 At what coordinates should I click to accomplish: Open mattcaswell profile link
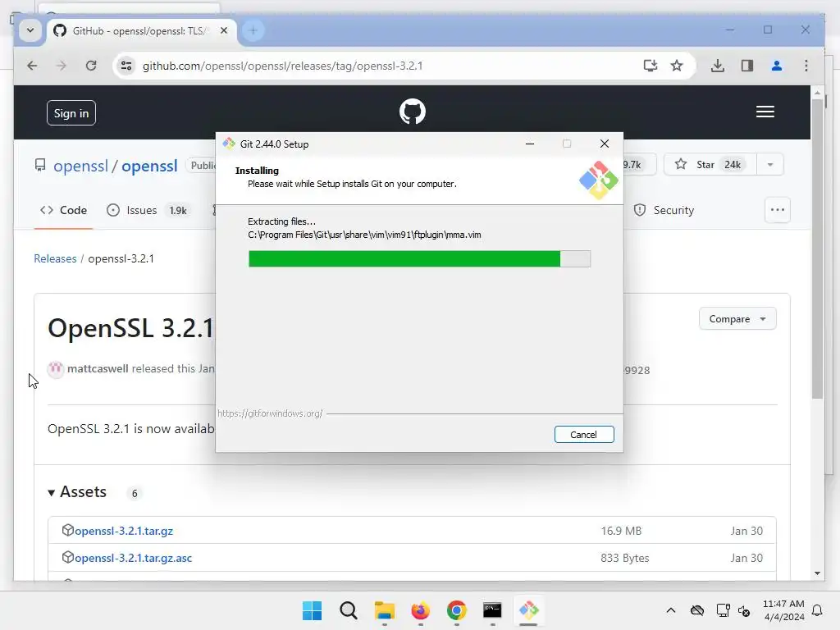98,368
